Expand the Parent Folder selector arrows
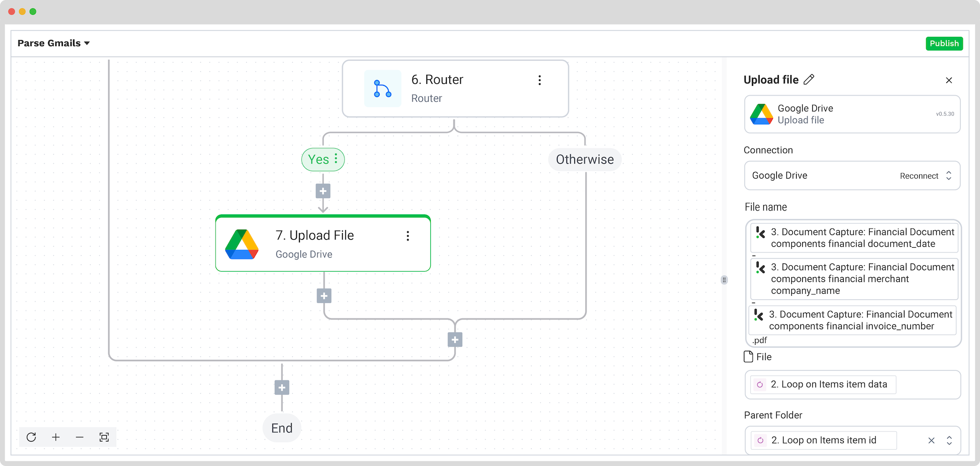Screen dimensions: 980x466 pos(949,440)
